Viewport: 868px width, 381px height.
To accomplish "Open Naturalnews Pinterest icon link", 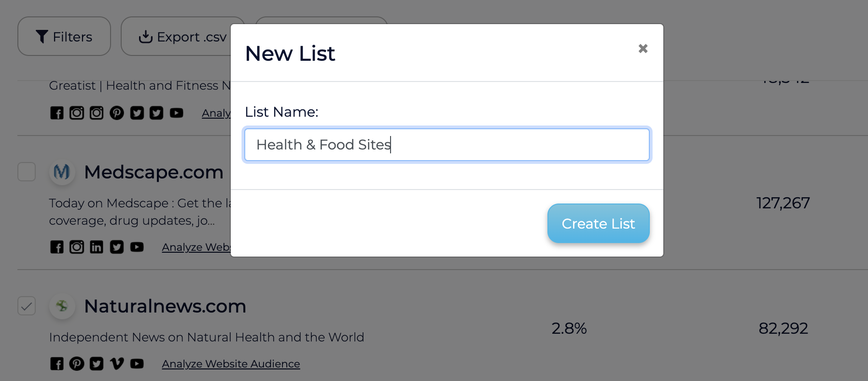I will pyautogui.click(x=77, y=364).
